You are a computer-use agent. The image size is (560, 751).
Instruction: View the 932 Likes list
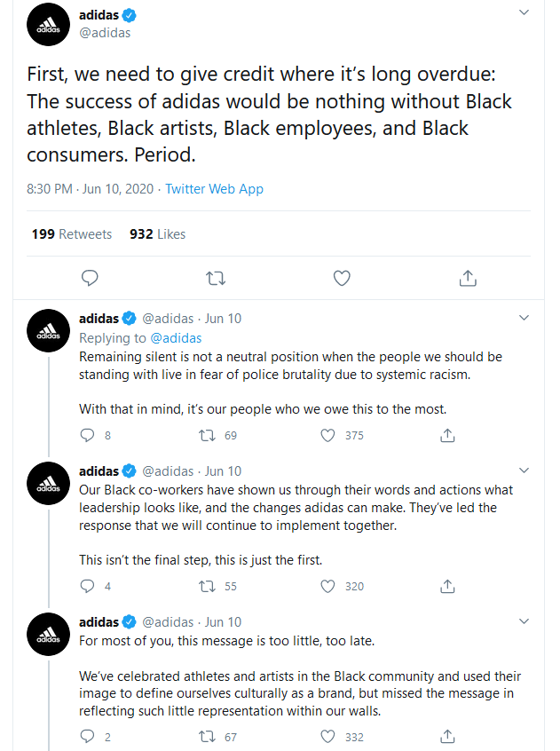[x=157, y=234]
